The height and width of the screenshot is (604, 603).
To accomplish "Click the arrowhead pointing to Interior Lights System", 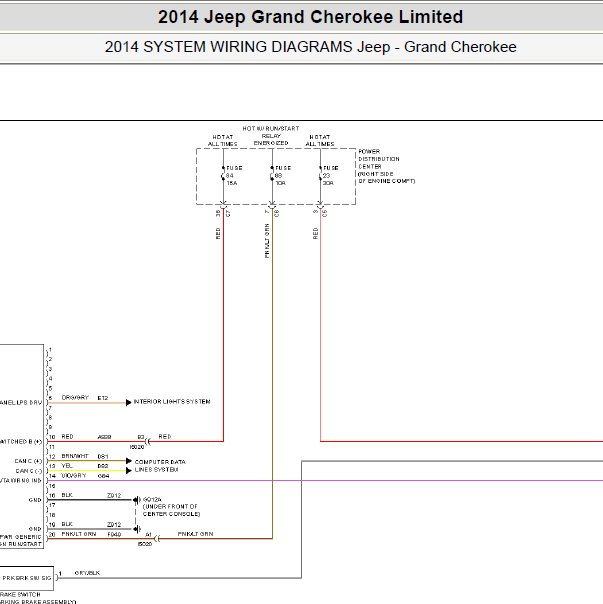I will coord(129,403).
